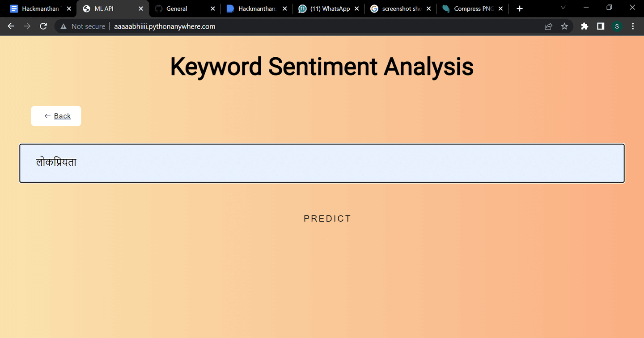Close the General tab
Image resolution: width=644 pixels, height=338 pixels.
(213, 8)
